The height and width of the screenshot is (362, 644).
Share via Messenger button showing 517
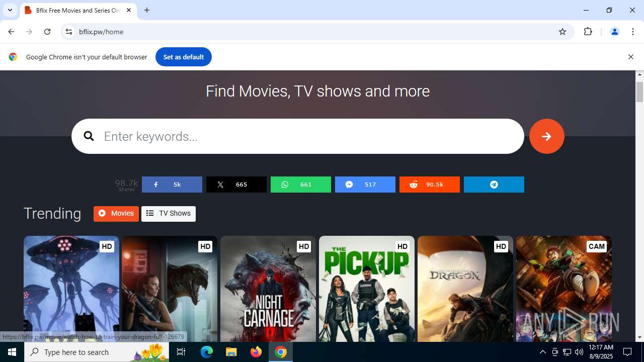tap(365, 185)
